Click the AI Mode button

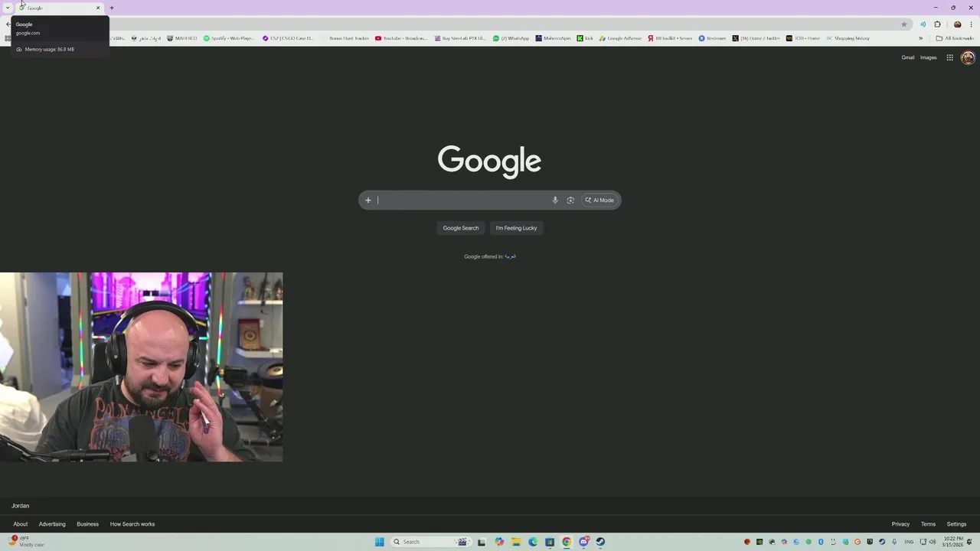[x=599, y=201]
